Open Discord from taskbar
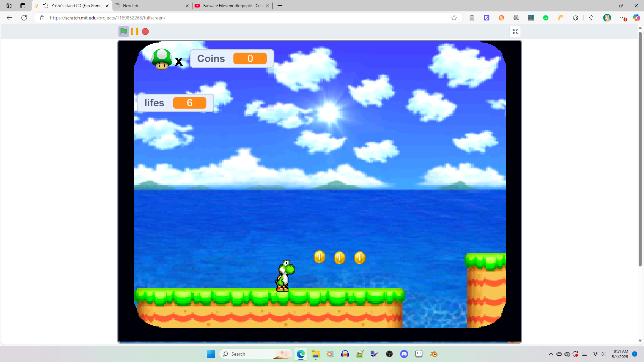644x362 pixels. pyautogui.click(x=404, y=354)
